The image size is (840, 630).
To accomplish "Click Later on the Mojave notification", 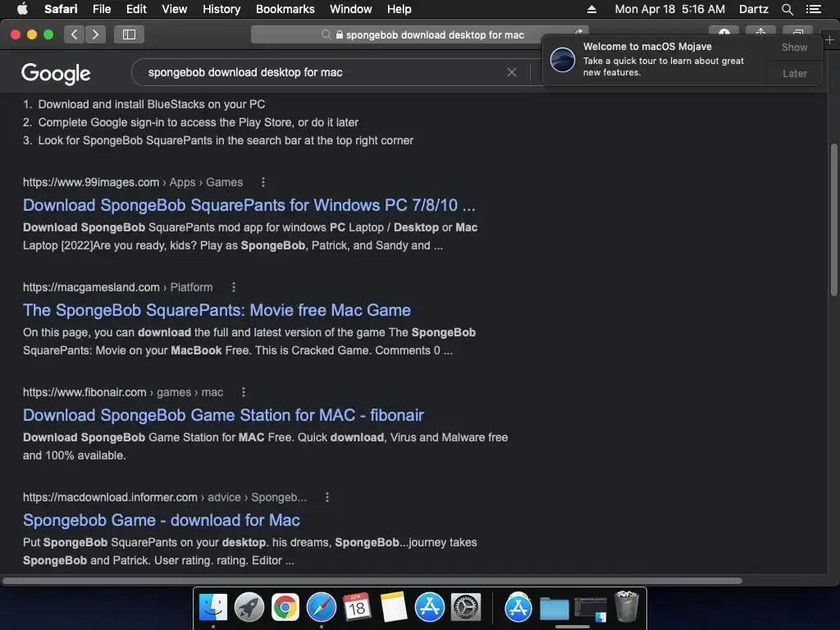I will [794, 73].
